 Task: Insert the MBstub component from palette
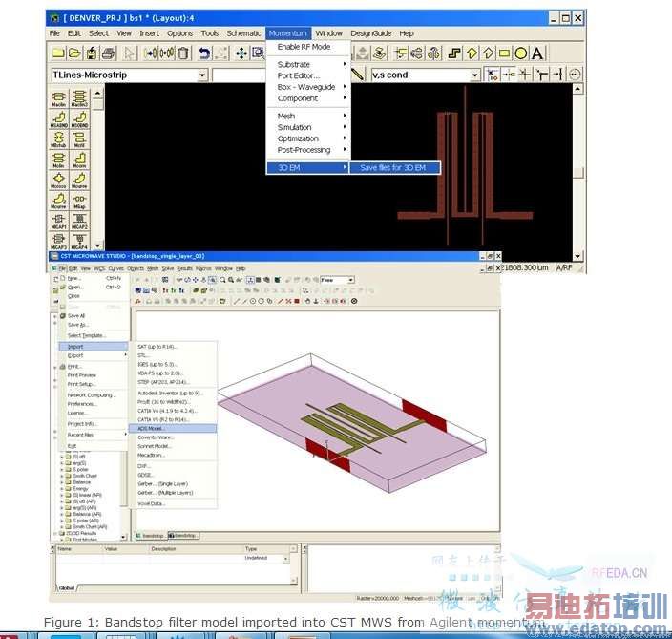click(x=59, y=138)
